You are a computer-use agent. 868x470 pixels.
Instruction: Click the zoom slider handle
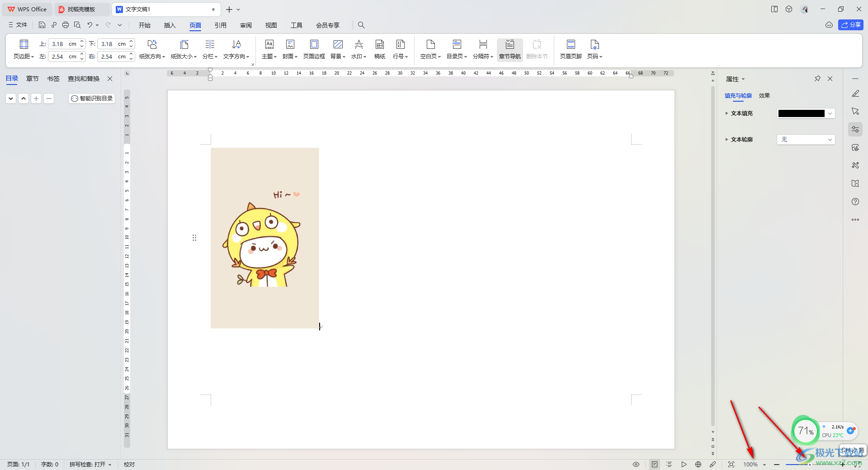click(810, 465)
